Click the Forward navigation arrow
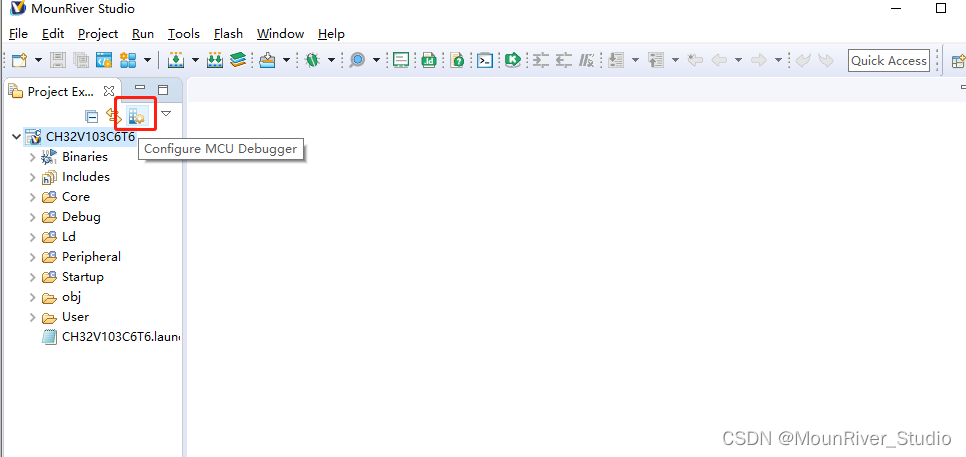 pos(759,60)
